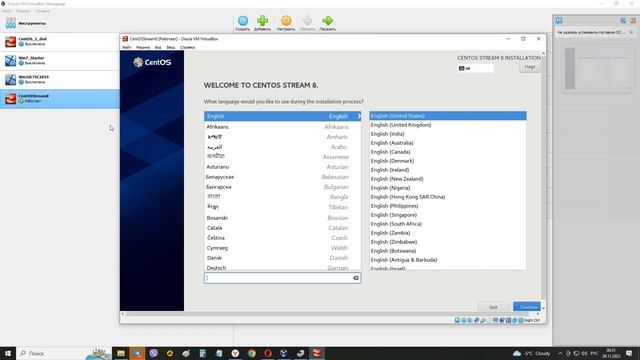Screen dimensions: 640x360
Task: Click the Help button in CentOS installer
Action: coord(529,67)
